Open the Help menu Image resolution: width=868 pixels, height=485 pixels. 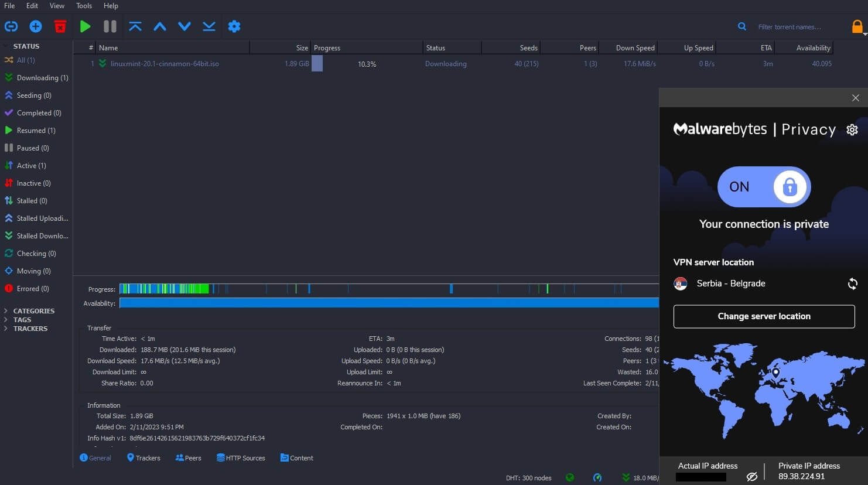[111, 5]
